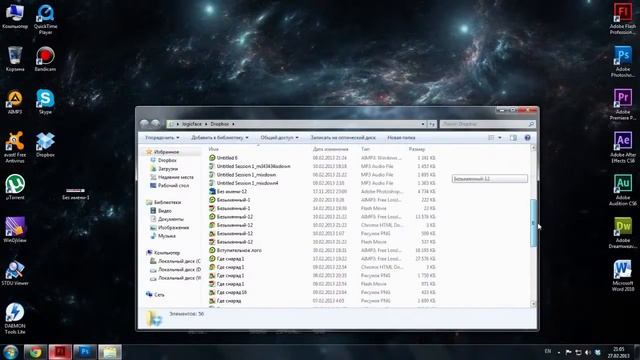Open the Упорядочить menu
The height and width of the screenshot is (360, 640).
click(x=162, y=138)
